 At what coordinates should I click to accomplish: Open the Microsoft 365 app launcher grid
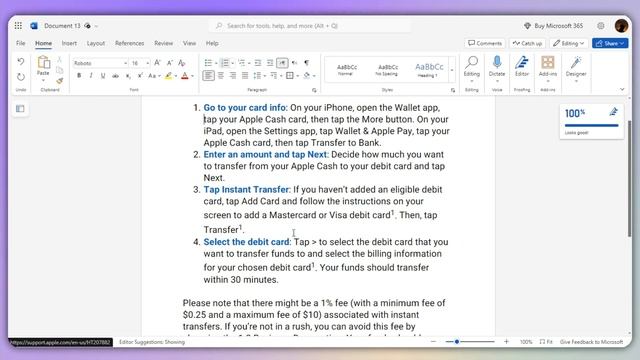[18, 26]
